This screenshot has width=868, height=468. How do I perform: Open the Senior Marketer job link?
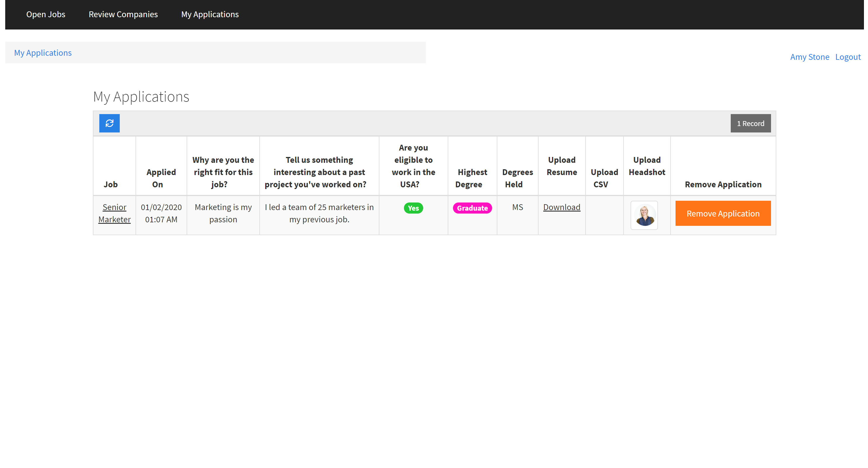click(114, 213)
